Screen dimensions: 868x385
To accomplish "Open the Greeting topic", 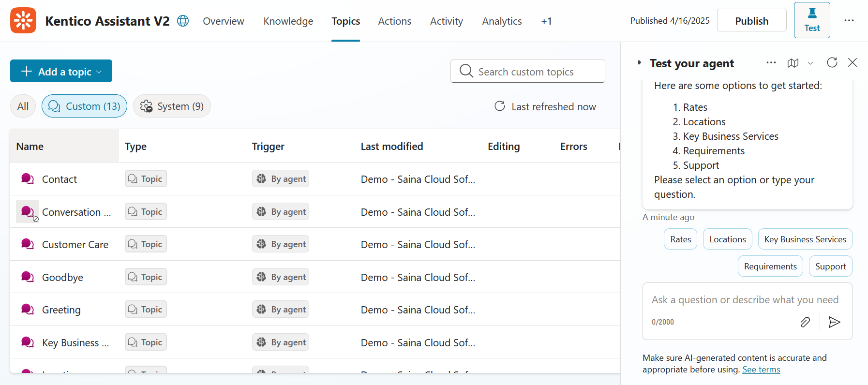I will [x=61, y=310].
